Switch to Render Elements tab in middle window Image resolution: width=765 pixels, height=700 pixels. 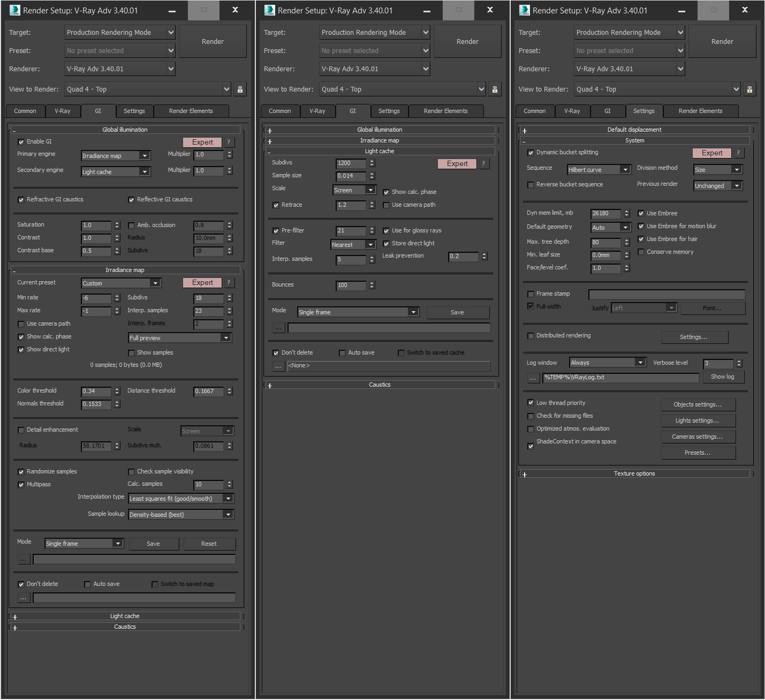(446, 111)
